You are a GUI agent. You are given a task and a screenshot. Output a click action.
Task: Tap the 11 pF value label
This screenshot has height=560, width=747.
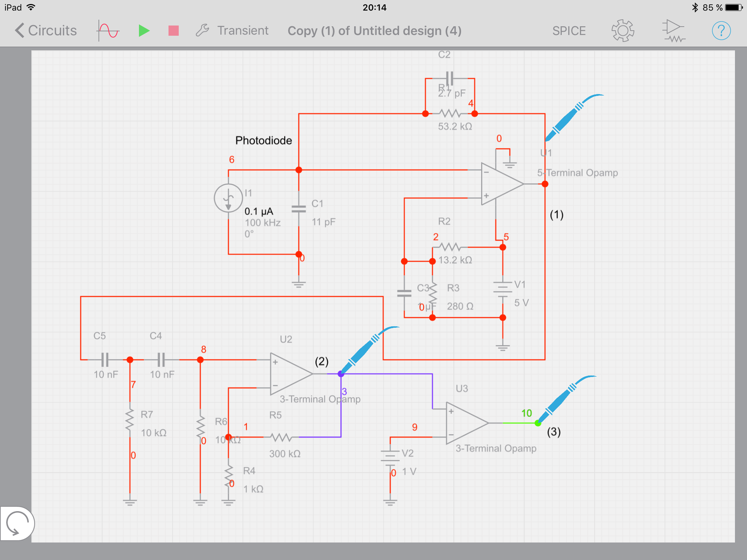click(x=324, y=222)
